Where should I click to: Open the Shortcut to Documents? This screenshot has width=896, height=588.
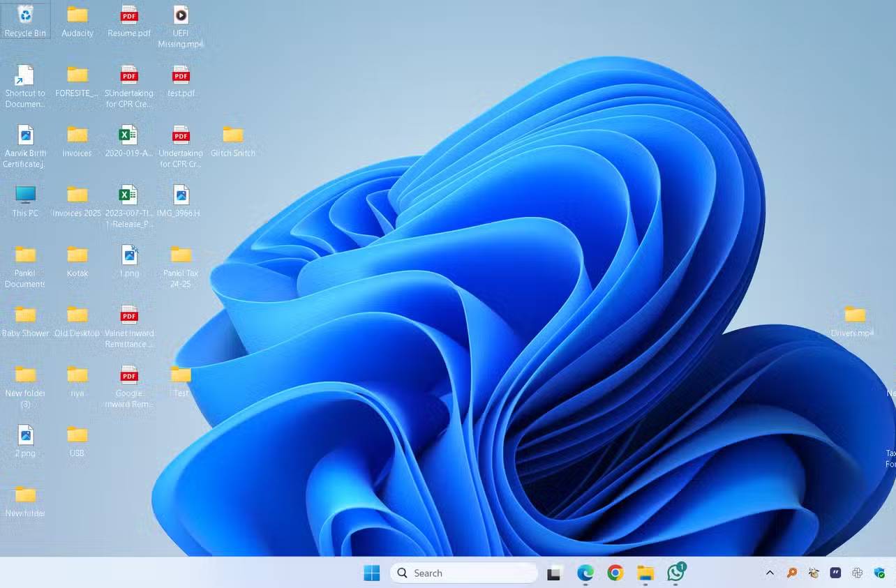[x=25, y=77]
